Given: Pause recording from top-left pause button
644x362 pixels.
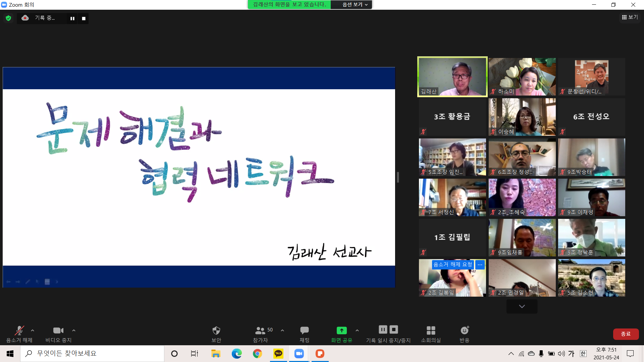Looking at the screenshot, I should (x=72, y=18).
